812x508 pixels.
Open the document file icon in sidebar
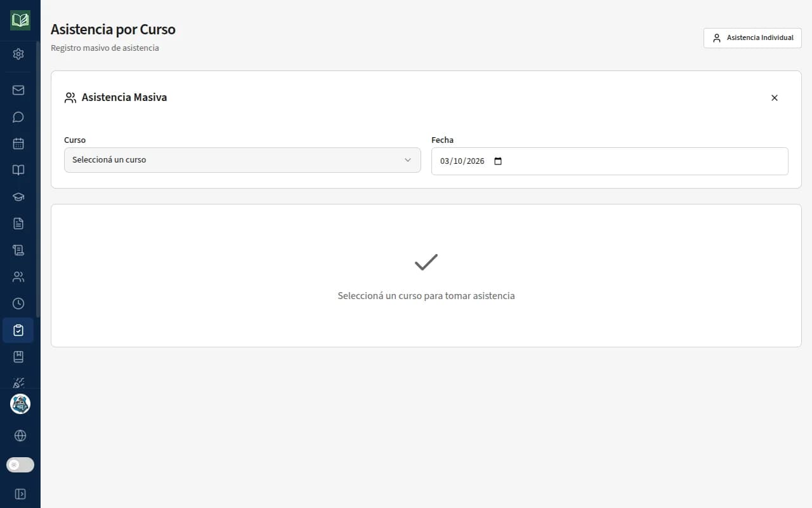point(18,224)
